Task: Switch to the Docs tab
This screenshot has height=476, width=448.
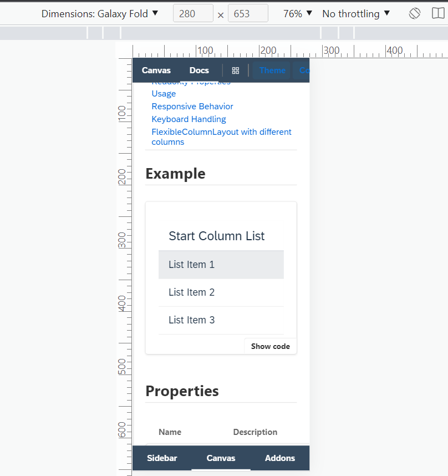Action: point(199,70)
